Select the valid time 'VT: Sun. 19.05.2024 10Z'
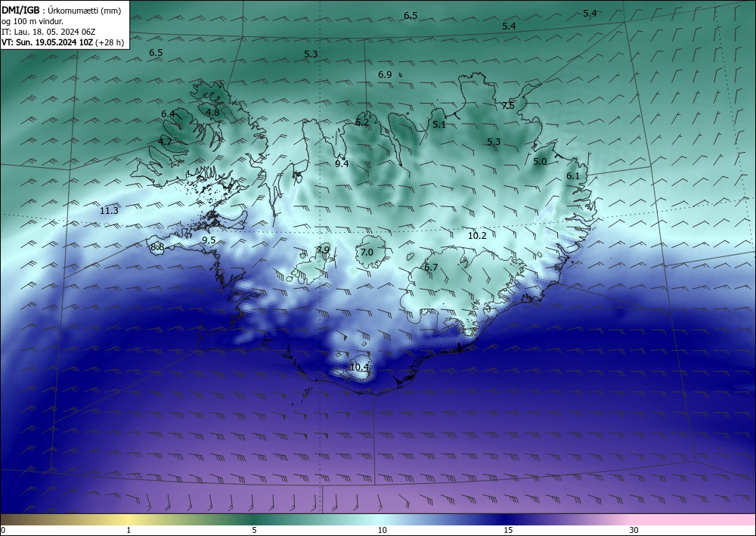 47,42
